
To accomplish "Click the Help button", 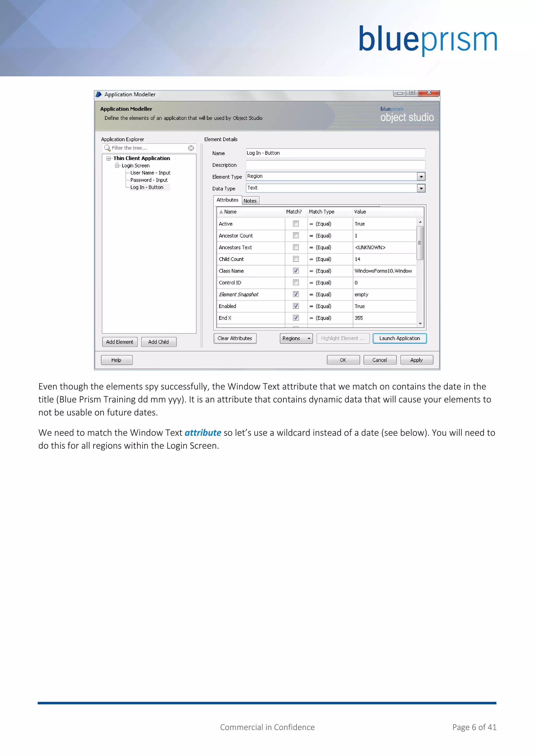I will point(117,360).
